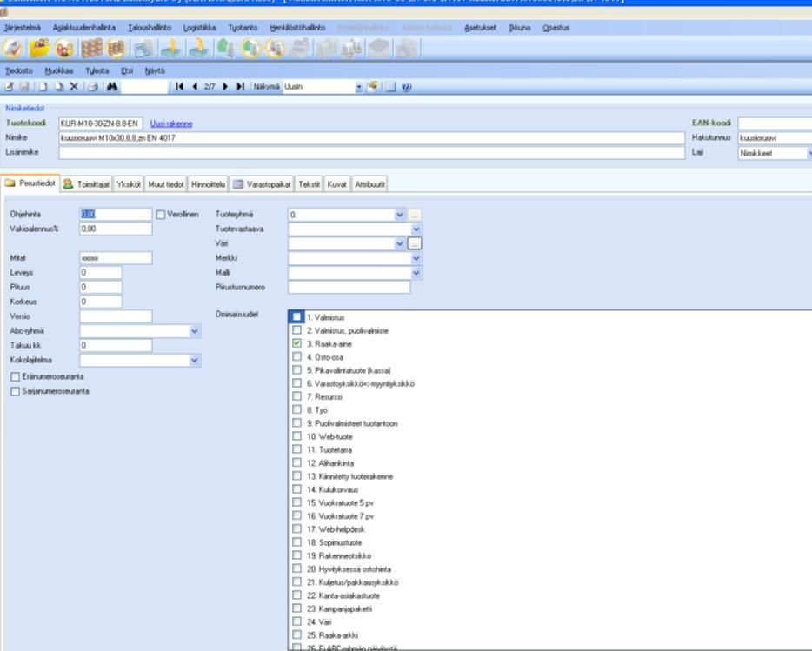Open the Tuoteryhmä dropdown
This screenshot has width=812, height=651.
coord(400,215)
